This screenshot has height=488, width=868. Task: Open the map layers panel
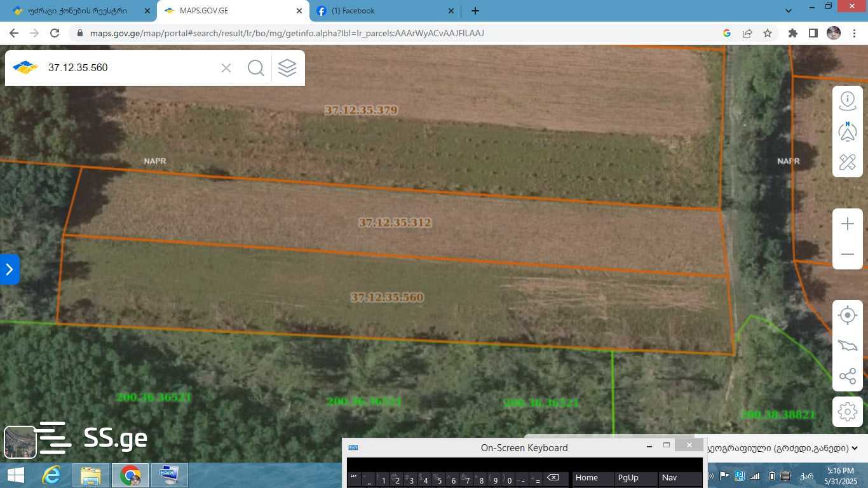287,68
